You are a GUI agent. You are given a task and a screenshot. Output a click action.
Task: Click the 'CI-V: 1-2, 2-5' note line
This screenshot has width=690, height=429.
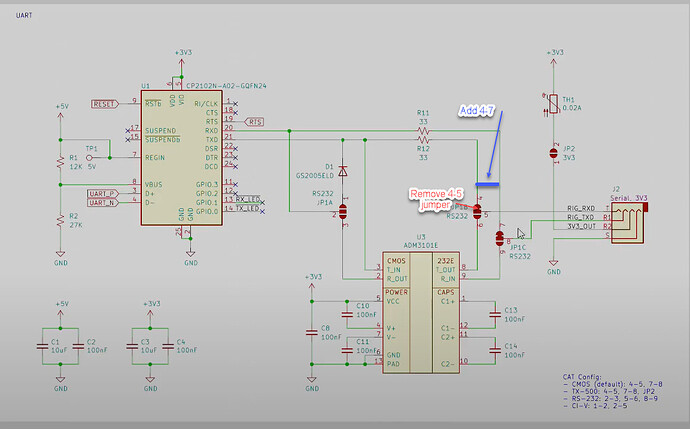595,405
